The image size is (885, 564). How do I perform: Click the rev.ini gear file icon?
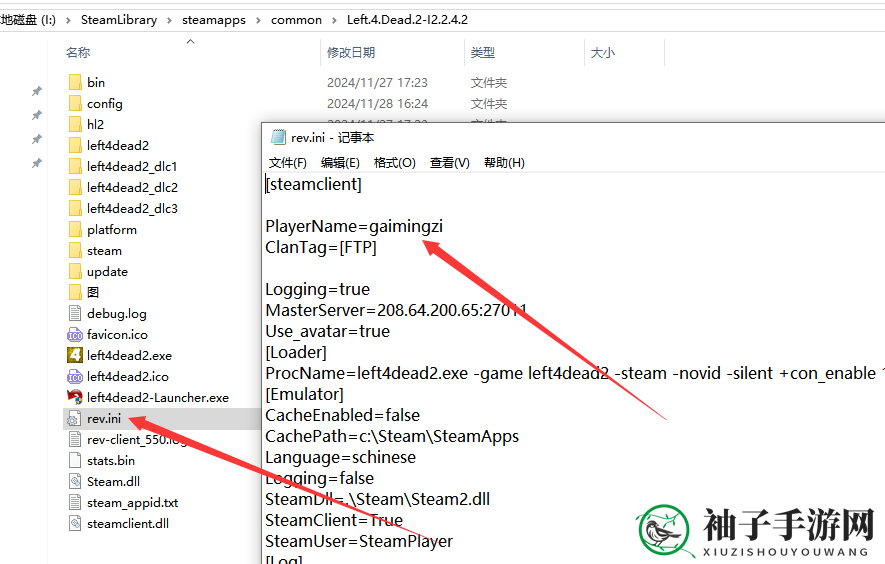click(74, 419)
